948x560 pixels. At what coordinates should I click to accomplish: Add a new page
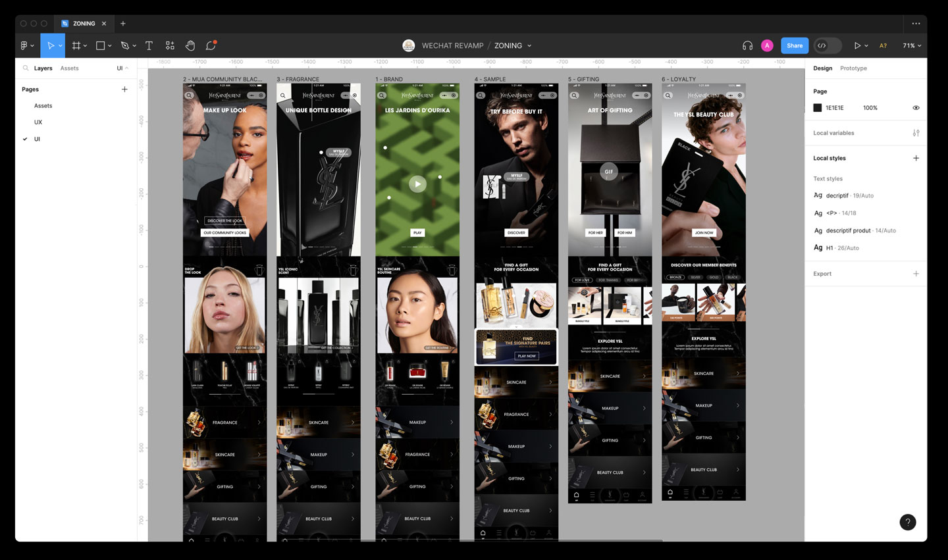click(124, 89)
